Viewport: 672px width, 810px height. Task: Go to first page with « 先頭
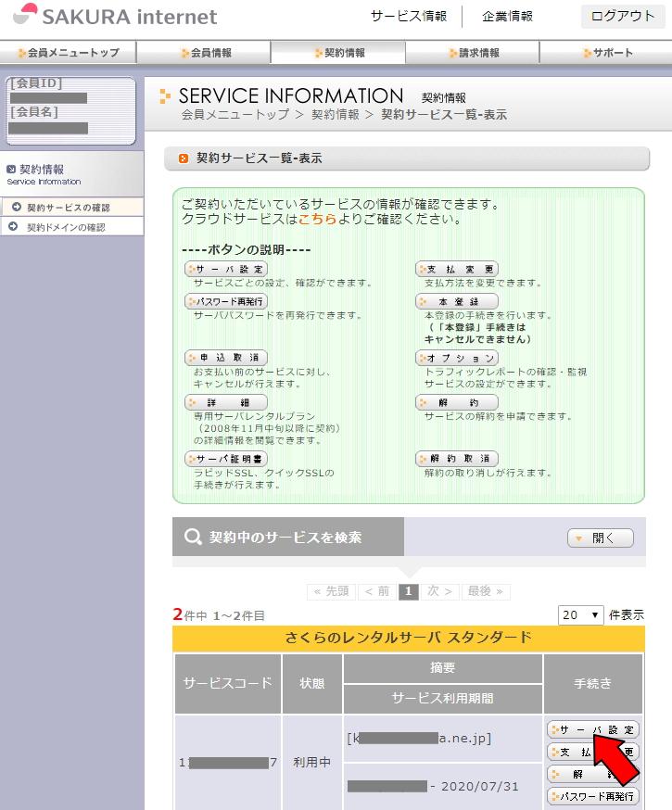[x=331, y=591]
